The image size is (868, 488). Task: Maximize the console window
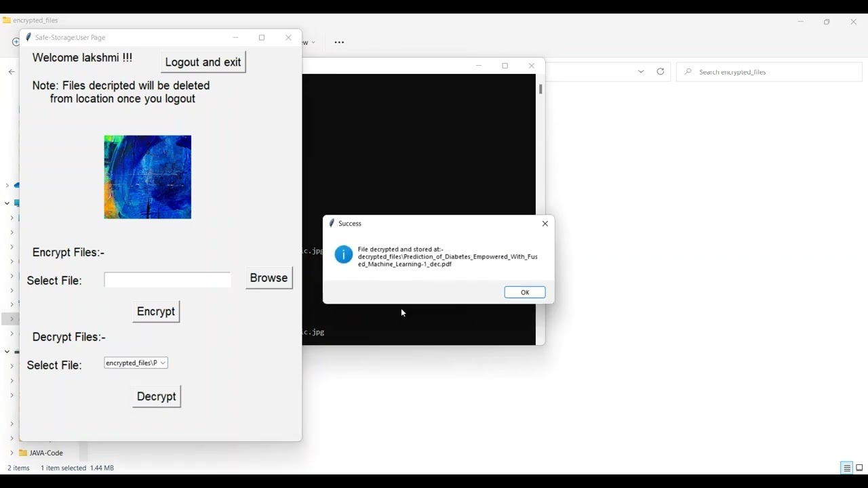pos(505,66)
